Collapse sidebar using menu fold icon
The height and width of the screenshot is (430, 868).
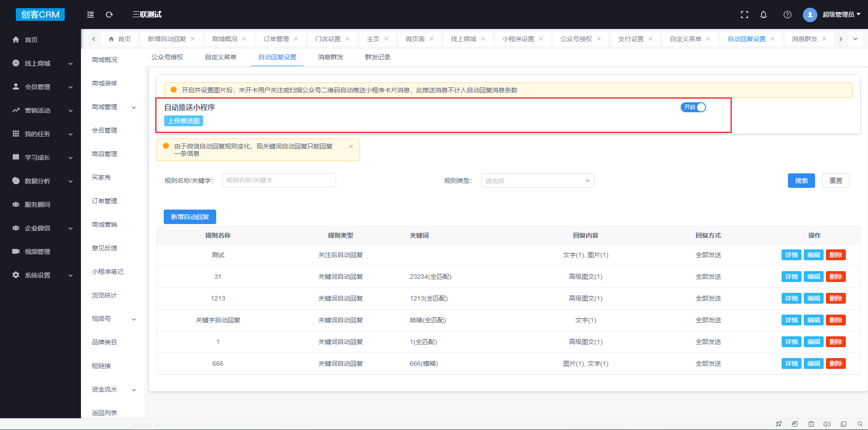pos(90,14)
